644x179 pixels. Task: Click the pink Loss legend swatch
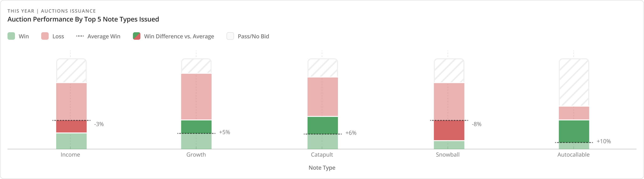pyautogui.click(x=45, y=36)
